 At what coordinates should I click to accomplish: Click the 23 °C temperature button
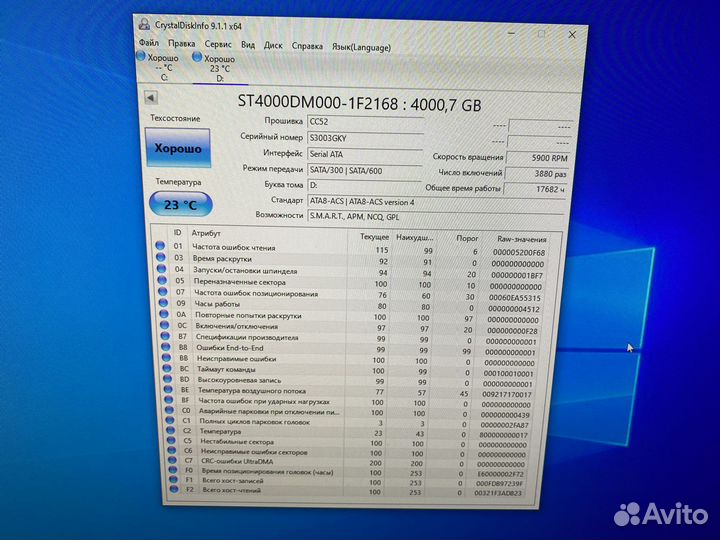point(180,204)
